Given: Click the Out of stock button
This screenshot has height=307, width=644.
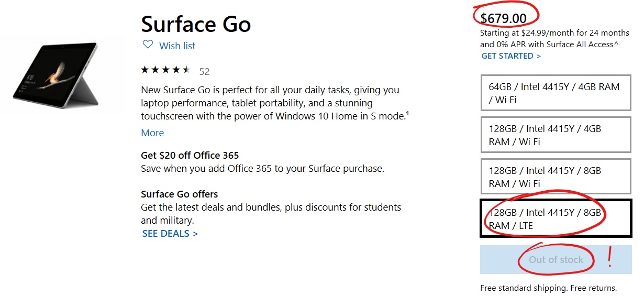Looking at the screenshot, I should pos(556,259).
